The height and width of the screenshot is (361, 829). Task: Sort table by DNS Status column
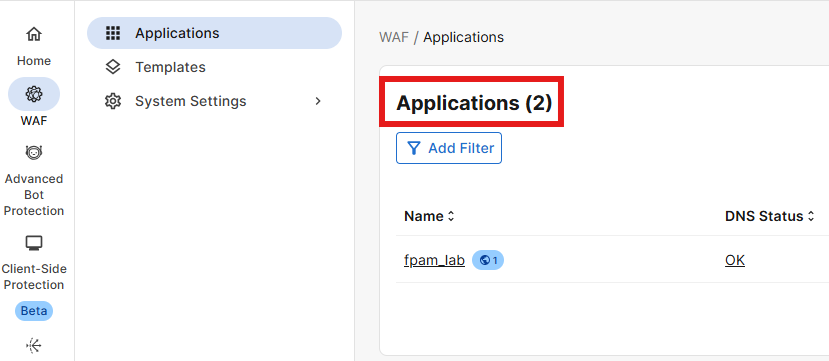point(769,216)
